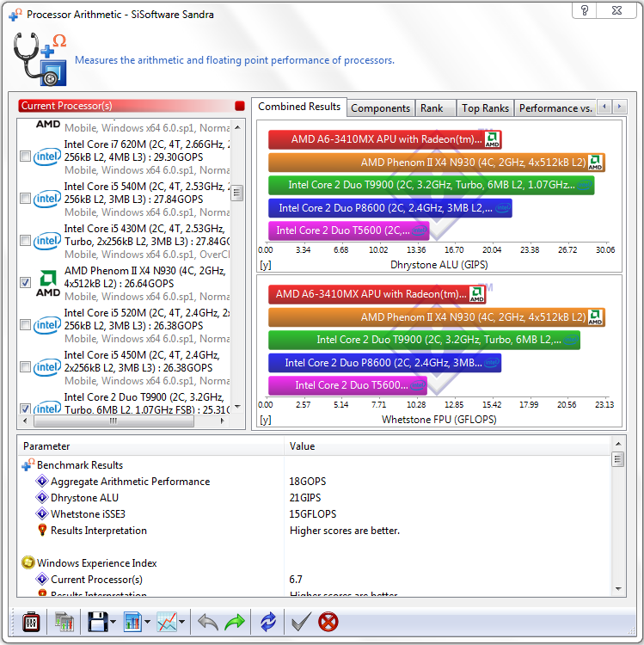Open the bar chart icon dropdown arrow

[x=147, y=622]
